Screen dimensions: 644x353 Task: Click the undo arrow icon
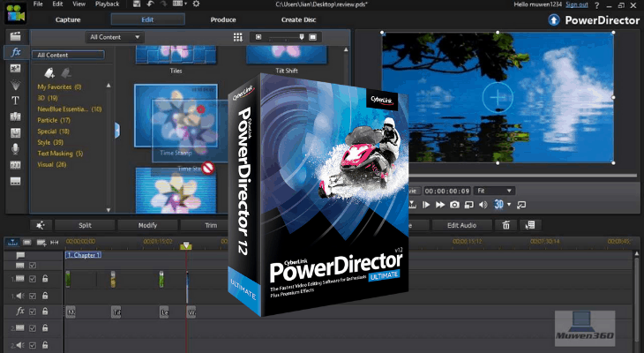point(150,4)
